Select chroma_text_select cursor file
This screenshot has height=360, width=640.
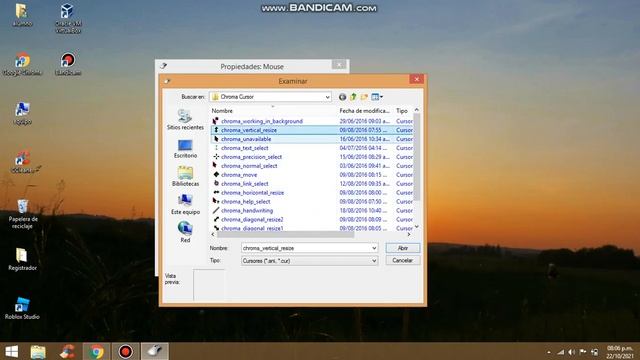coord(244,148)
